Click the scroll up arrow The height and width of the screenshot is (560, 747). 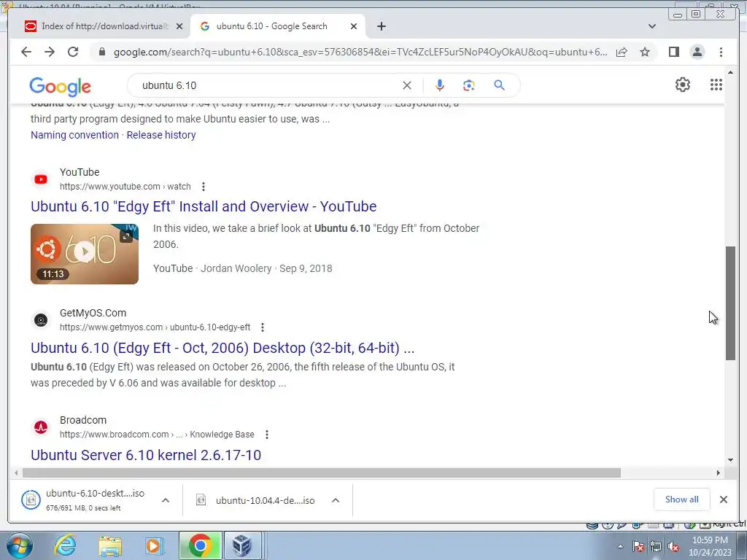coord(730,72)
